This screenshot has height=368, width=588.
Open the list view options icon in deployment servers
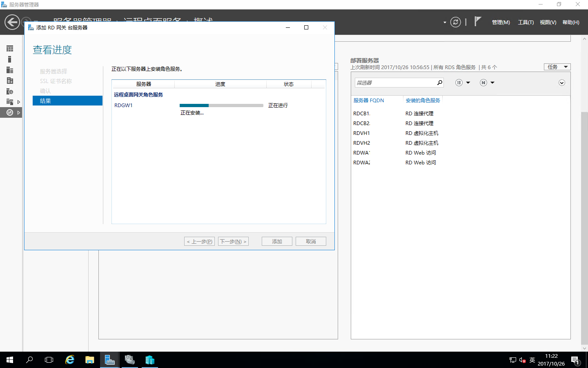(459, 83)
